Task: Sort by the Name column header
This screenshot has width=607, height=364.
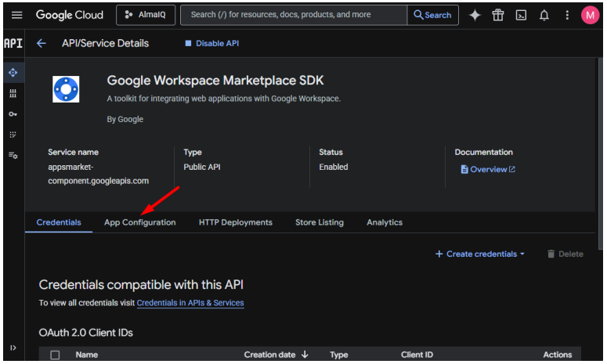Action: 87,355
